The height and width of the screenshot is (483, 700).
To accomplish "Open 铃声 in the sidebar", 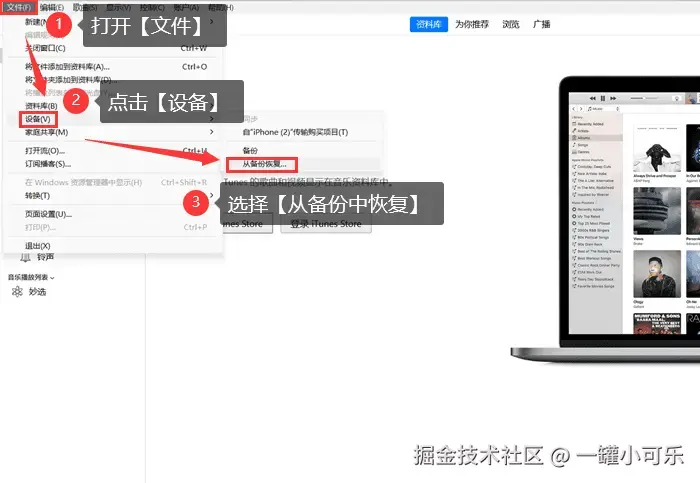I will [x=45, y=257].
